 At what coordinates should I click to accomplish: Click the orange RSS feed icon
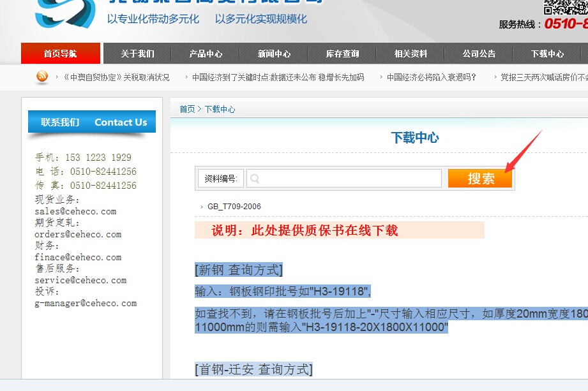42,77
